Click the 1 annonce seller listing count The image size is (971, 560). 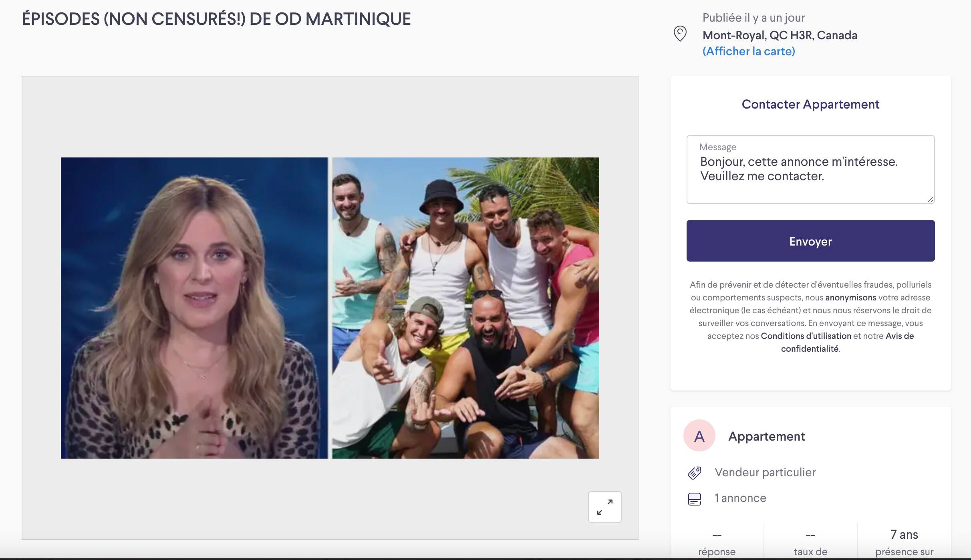click(x=739, y=498)
